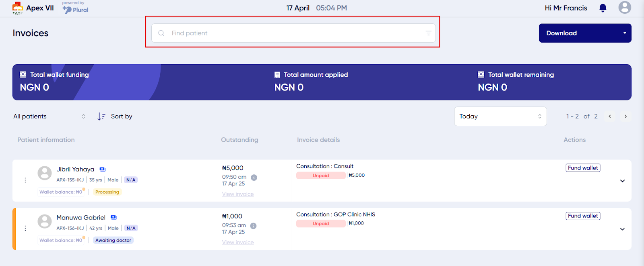The height and width of the screenshot is (266, 644).
Task: Click the filter icon in search bar
Action: tap(428, 33)
